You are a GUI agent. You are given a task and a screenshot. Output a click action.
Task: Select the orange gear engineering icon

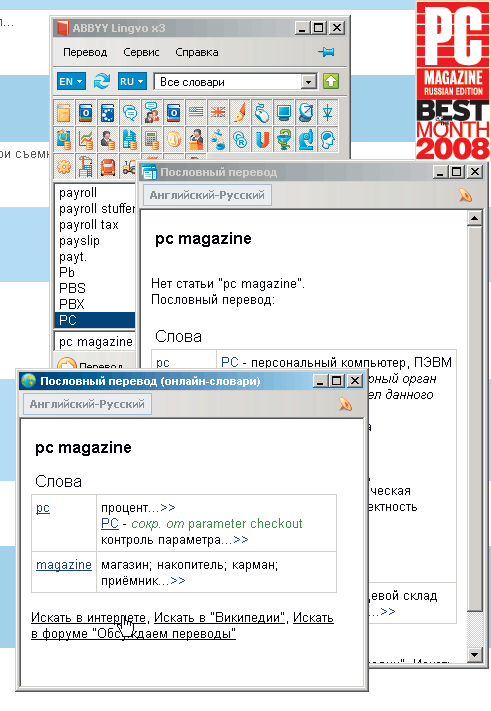pos(63,167)
